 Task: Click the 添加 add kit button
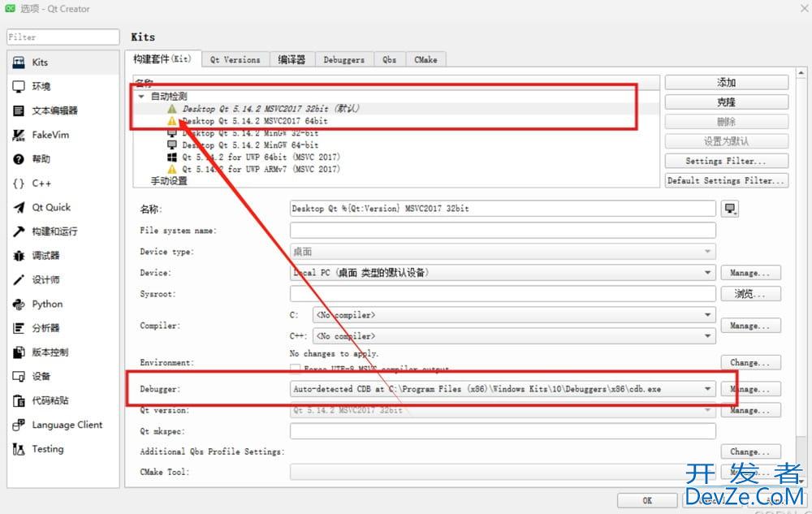pyautogui.click(x=727, y=82)
